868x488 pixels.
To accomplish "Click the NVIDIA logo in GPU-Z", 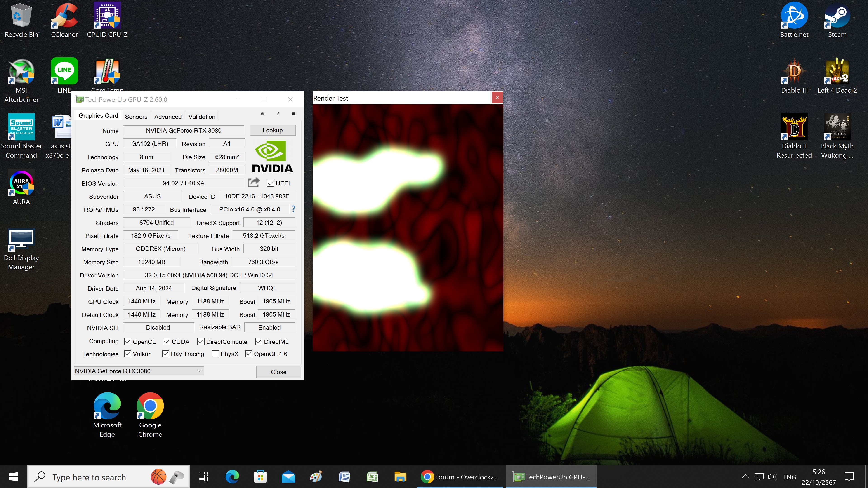I will point(272,157).
